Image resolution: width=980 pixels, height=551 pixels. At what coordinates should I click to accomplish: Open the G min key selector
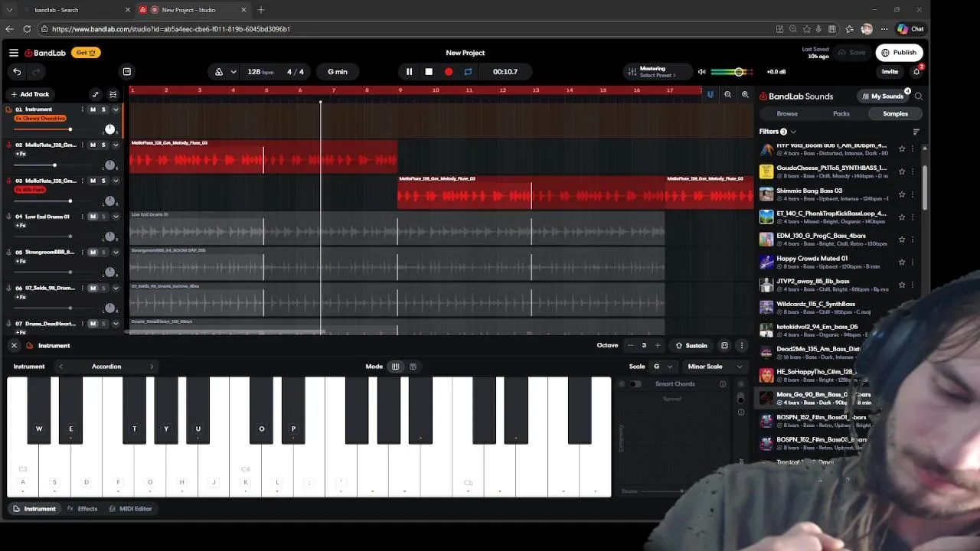click(x=338, y=72)
